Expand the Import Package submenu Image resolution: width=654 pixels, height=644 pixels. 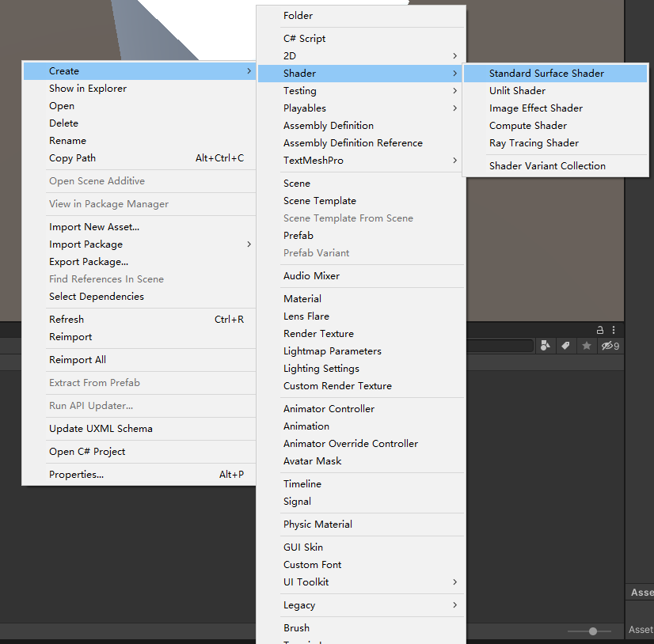pos(139,244)
